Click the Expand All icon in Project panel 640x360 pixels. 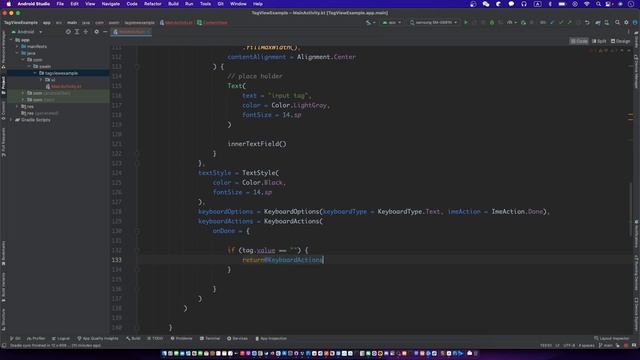[77, 32]
